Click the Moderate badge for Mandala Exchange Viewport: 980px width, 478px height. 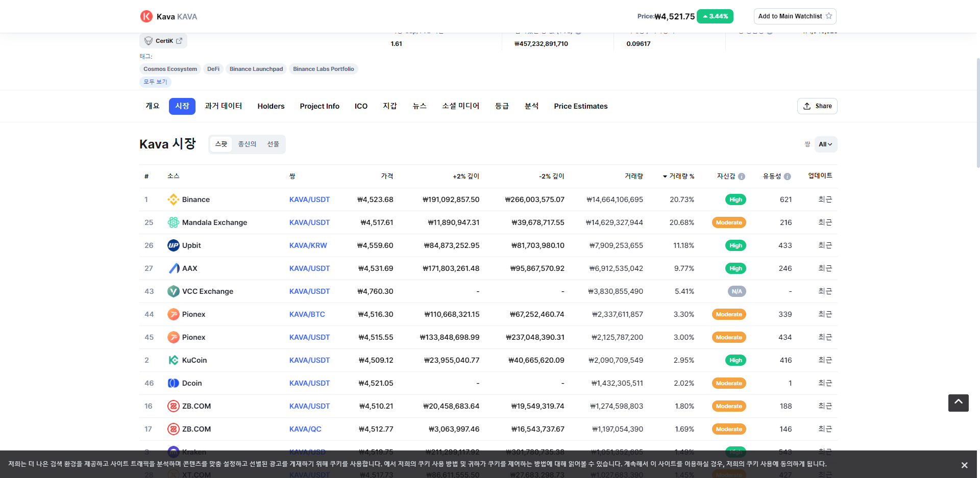pos(729,222)
